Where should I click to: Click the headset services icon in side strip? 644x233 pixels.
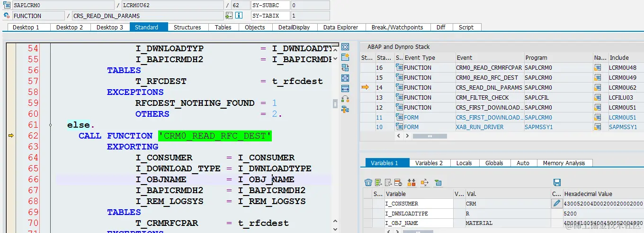[345, 99]
